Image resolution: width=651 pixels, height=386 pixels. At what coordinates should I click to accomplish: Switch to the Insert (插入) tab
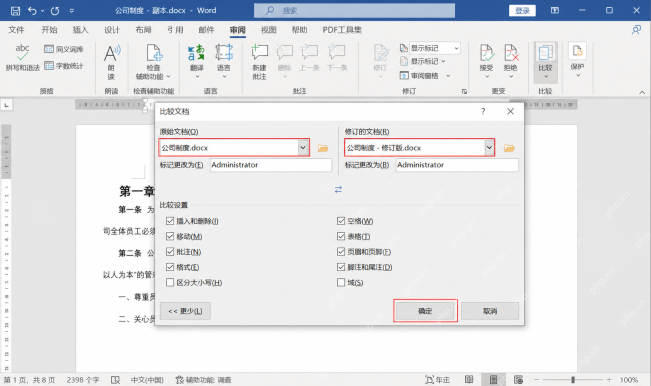81,30
